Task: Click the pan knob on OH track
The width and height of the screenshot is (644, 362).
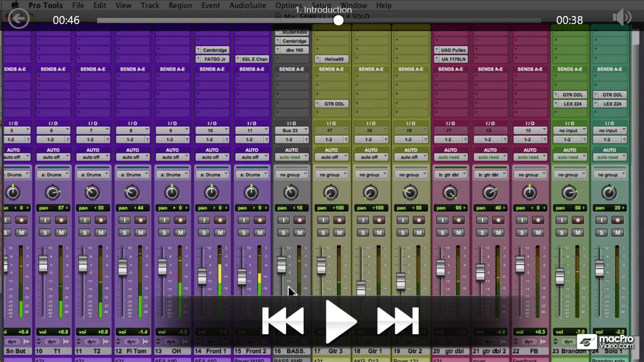Action: [x=172, y=193]
